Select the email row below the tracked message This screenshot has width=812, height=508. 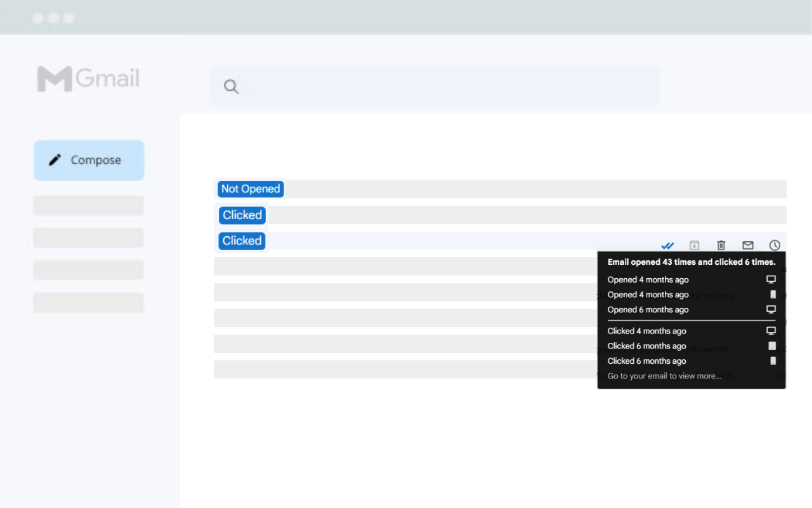[406, 266]
